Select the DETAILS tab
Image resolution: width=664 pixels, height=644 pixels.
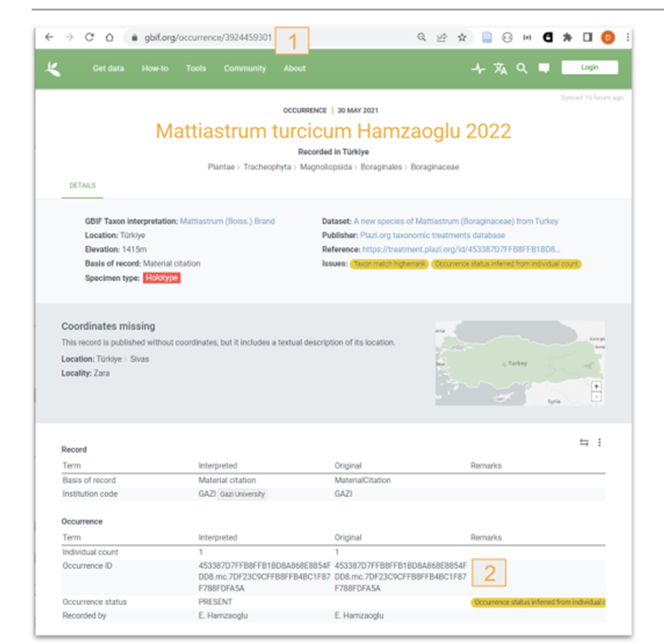tap(83, 186)
